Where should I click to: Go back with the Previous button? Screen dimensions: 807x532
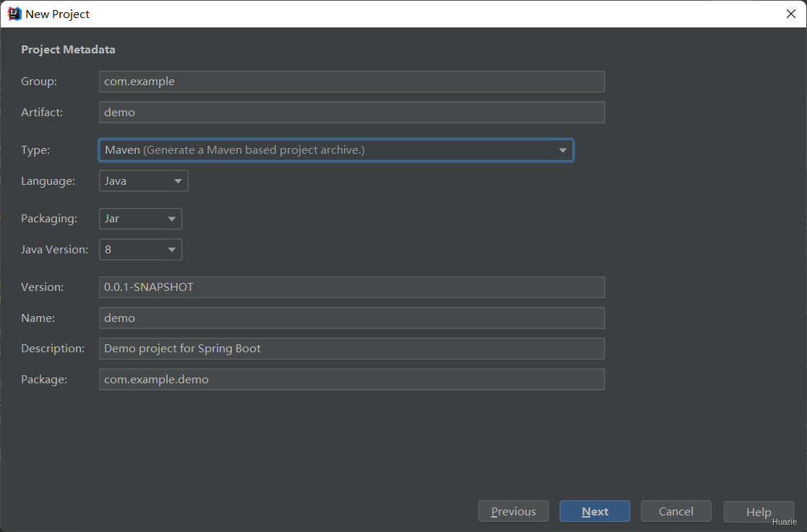[x=514, y=512]
